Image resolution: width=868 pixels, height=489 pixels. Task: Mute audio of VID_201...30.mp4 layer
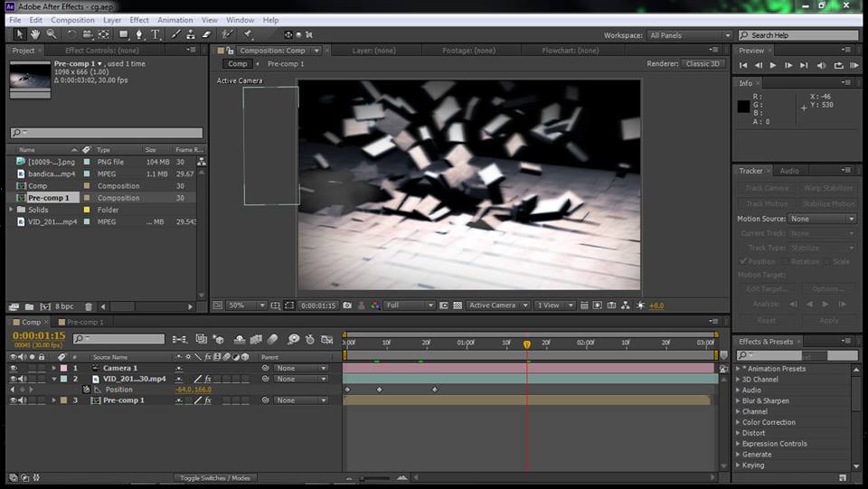click(23, 379)
